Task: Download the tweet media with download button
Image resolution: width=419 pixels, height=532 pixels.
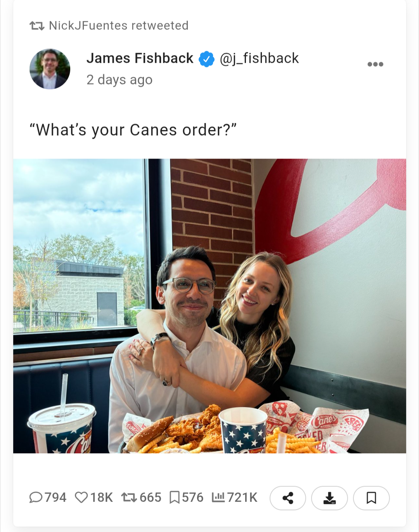Action: point(329,498)
